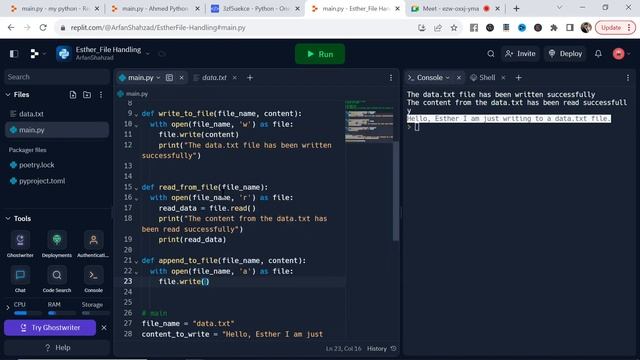Click the code minimap preview
Screen dimensions: 640x360
pyautogui.click(x=369, y=121)
